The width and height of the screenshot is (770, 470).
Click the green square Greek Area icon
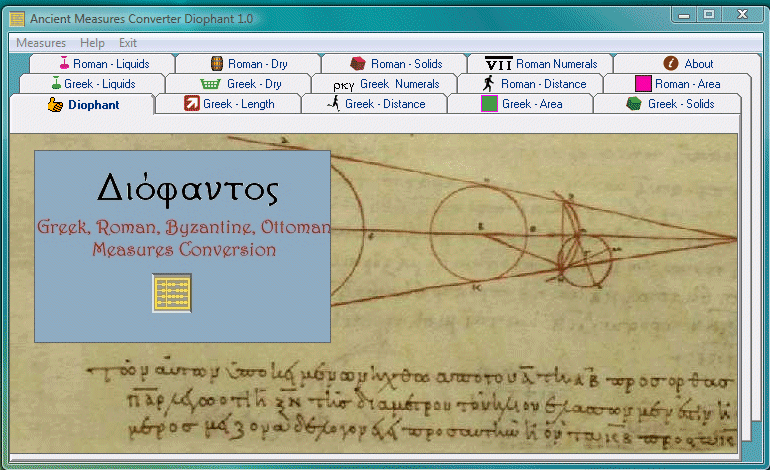click(x=489, y=104)
